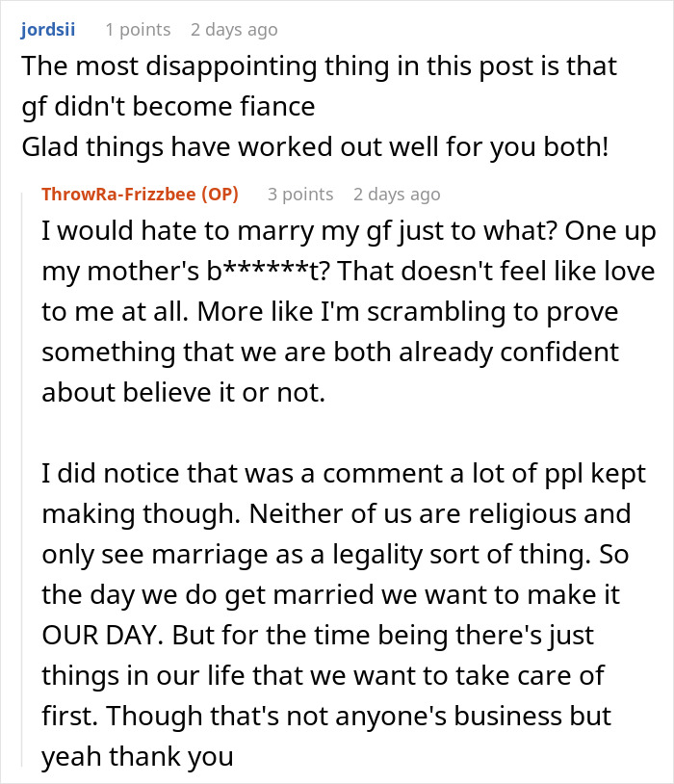Click the "3 points" score on OP's reply
Viewport: 674px width, 784px height.
point(300,195)
